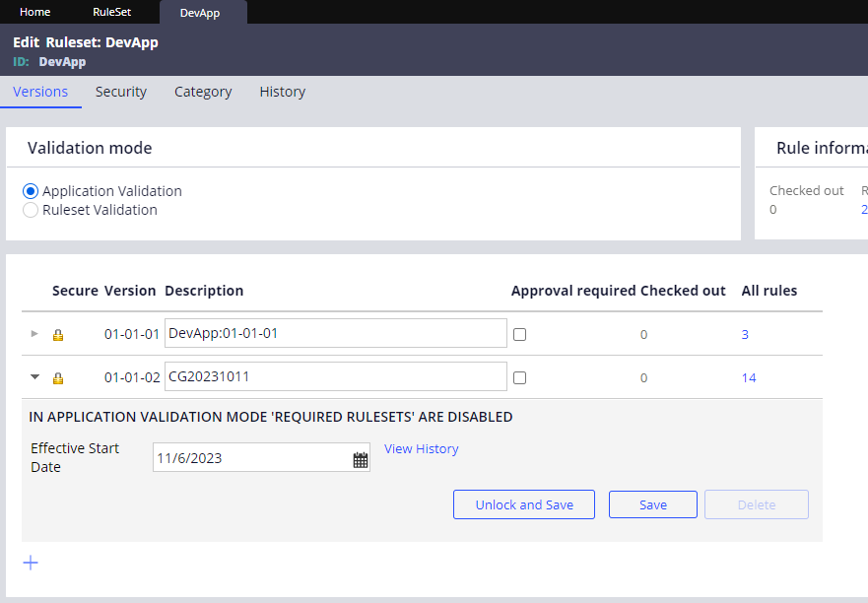Open the Effective Start Date calendar picker
The width and height of the screenshot is (868, 603).
[360, 460]
